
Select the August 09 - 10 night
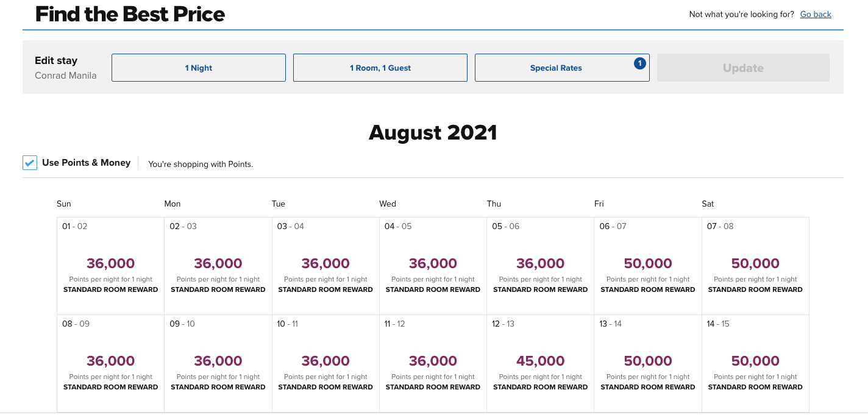coord(218,363)
